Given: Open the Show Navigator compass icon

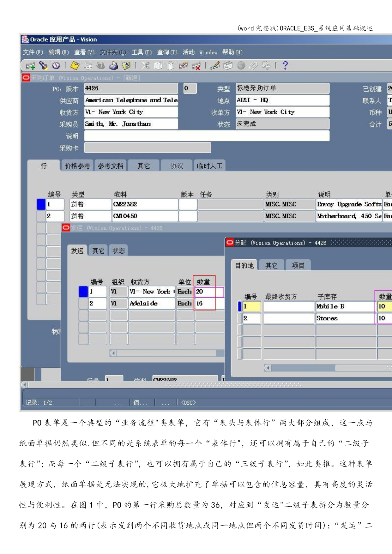Looking at the screenshot, I should 56,66.
